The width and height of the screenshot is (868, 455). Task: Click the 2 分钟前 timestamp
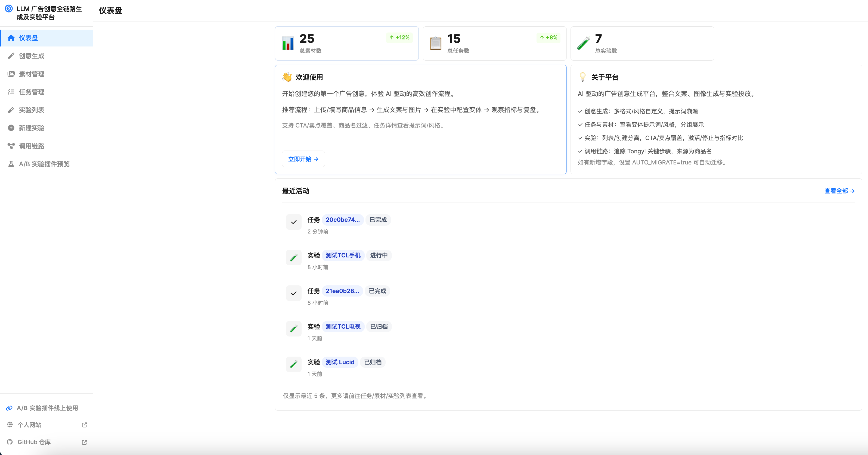pyautogui.click(x=318, y=232)
